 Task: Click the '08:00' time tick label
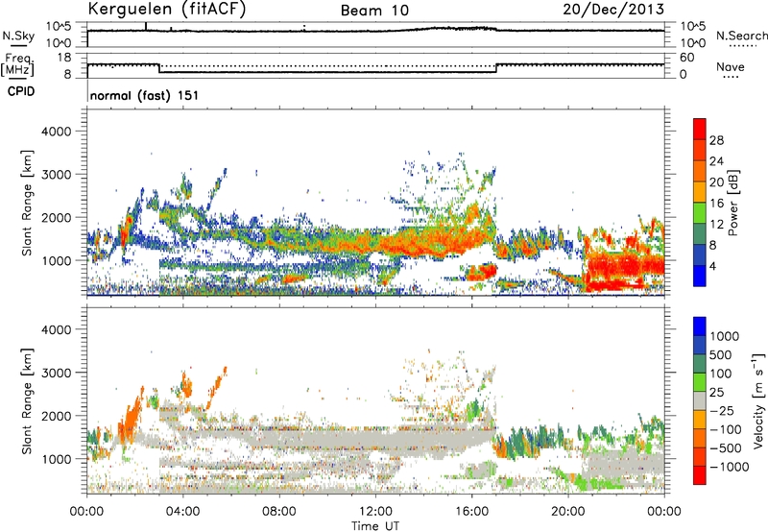279,512
